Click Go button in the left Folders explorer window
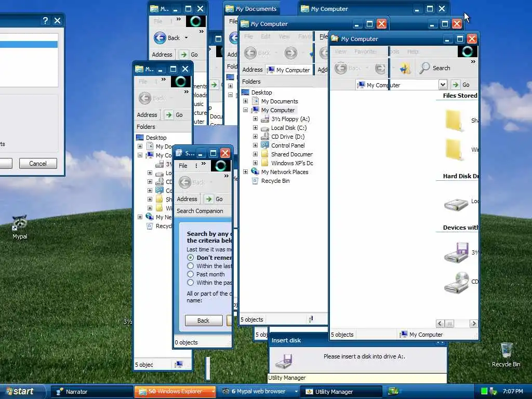532x399 pixels. (x=175, y=115)
